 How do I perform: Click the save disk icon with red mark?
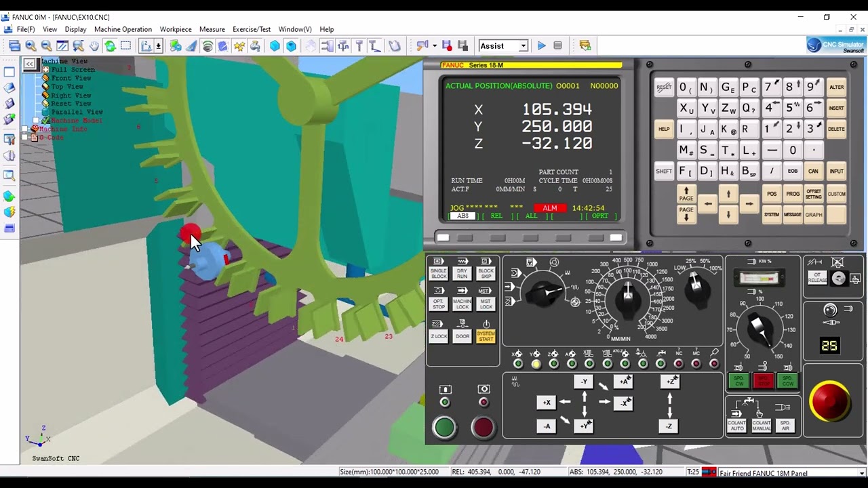pos(447,46)
